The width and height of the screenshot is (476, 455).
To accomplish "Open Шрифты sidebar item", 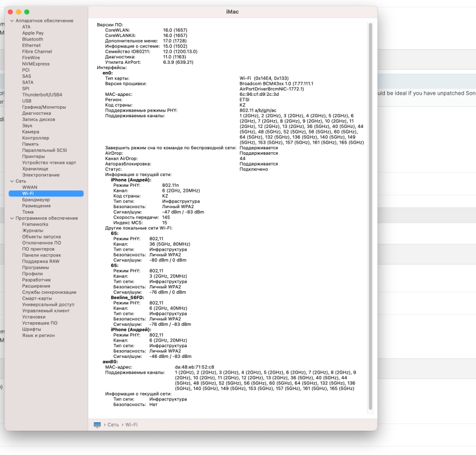I will pyautogui.click(x=32, y=329).
